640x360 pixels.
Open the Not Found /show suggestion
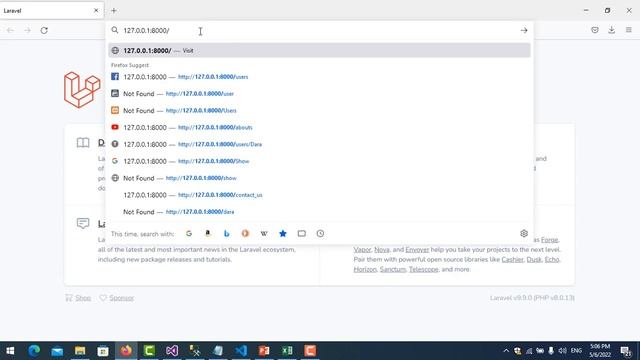pyautogui.click(x=319, y=178)
